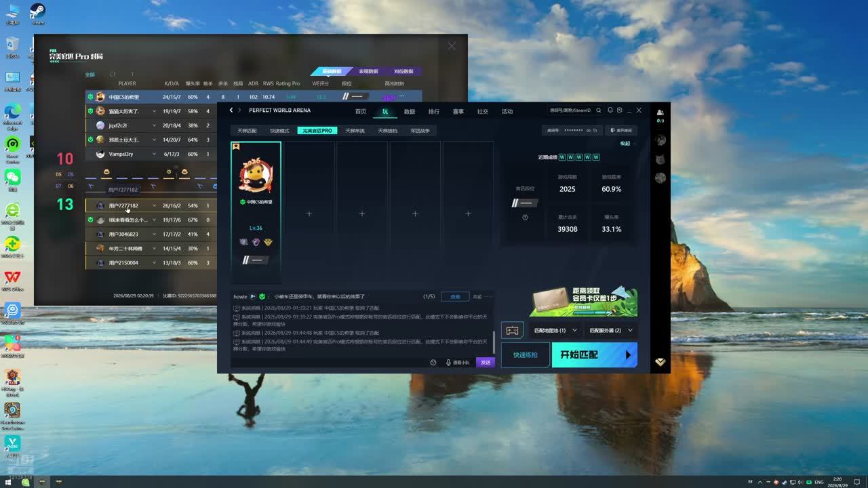Expand the 用户3046823 player row
868x488 pixels.
tap(154, 234)
